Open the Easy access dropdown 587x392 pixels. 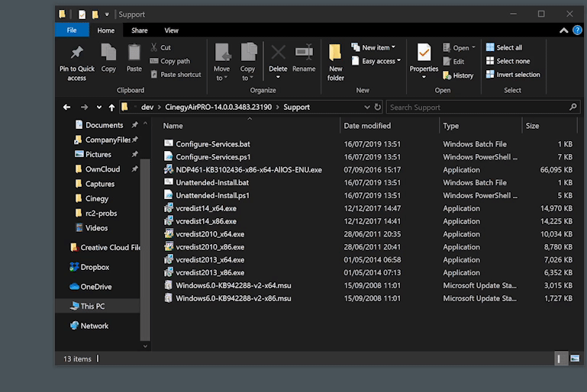click(376, 61)
